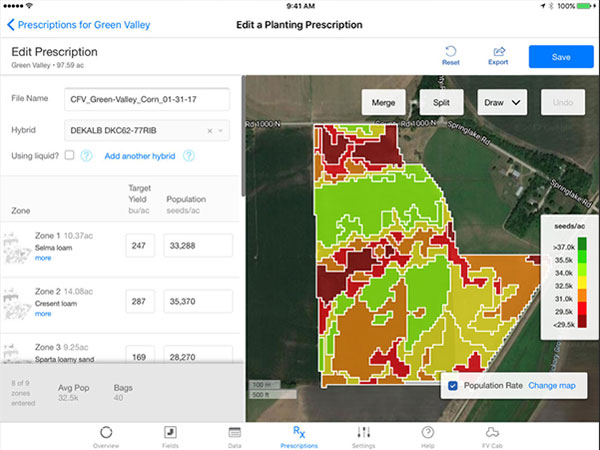Image resolution: width=600 pixels, height=450 pixels.
Task: Click the Merge button
Action: [x=383, y=102]
